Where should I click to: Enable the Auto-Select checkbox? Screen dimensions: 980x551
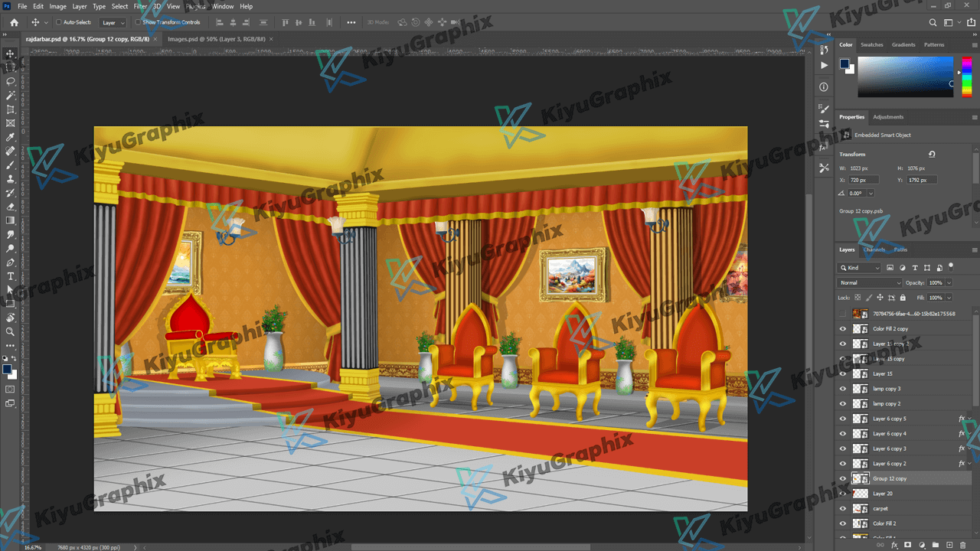(x=59, y=22)
